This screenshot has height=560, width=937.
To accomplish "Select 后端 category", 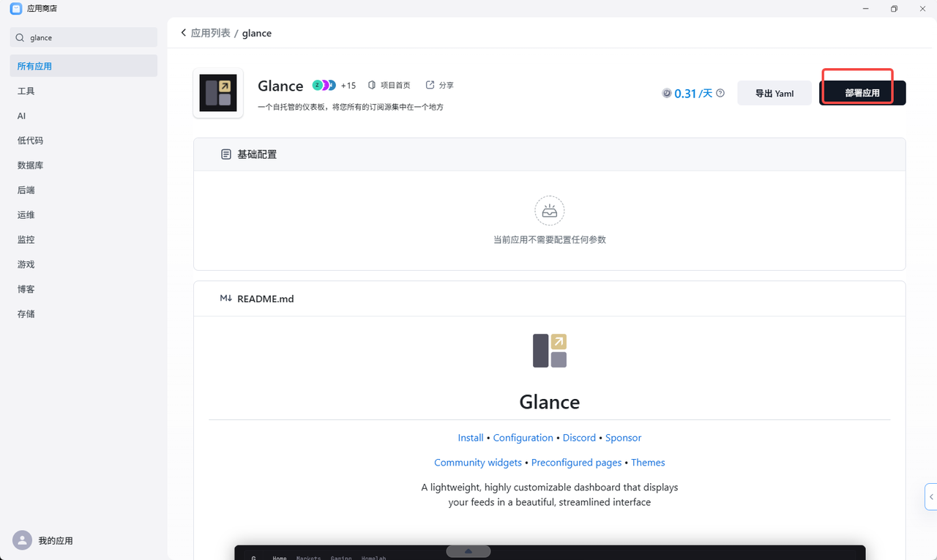I will (x=83, y=190).
